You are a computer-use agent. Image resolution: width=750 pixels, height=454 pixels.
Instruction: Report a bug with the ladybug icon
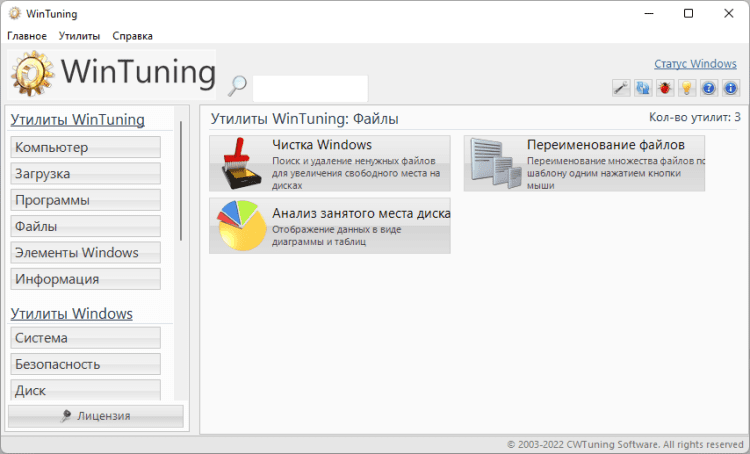tap(665, 88)
